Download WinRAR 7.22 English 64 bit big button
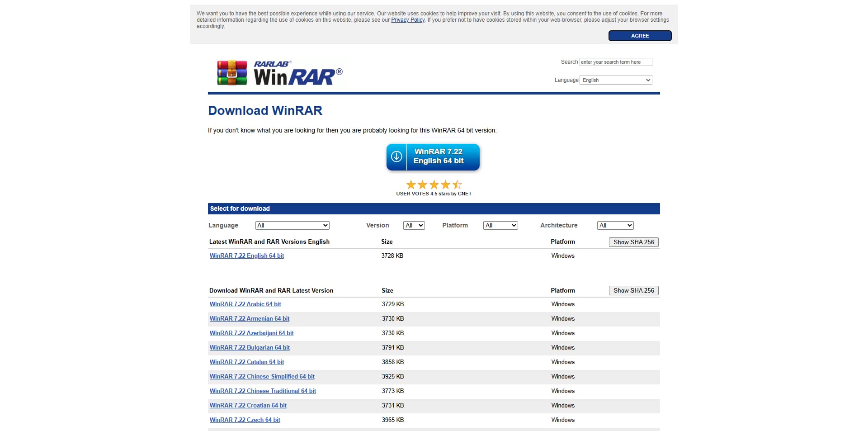The height and width of the screenshot is (431, 868). click(433, 157)
